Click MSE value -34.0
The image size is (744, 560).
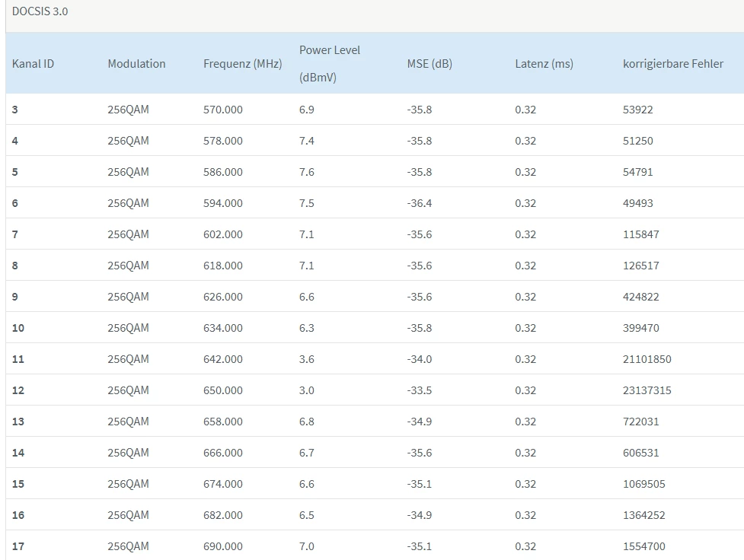[420, 359]
